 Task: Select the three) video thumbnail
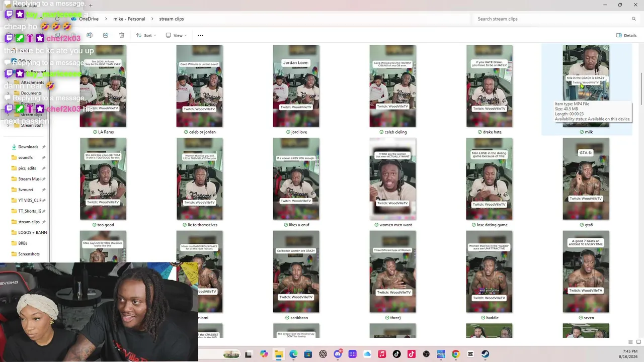pos(392,271)
